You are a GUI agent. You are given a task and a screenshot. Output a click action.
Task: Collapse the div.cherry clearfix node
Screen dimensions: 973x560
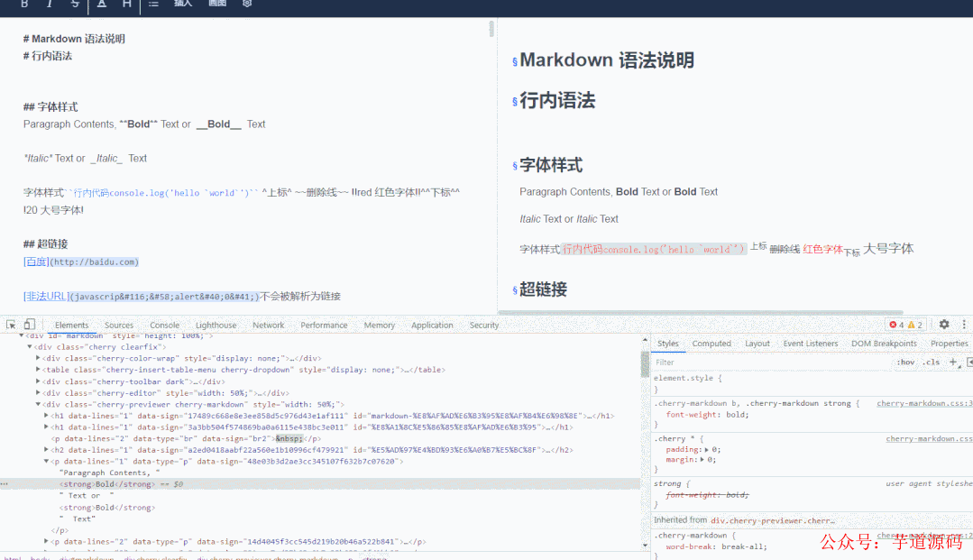tap(29, 347)
